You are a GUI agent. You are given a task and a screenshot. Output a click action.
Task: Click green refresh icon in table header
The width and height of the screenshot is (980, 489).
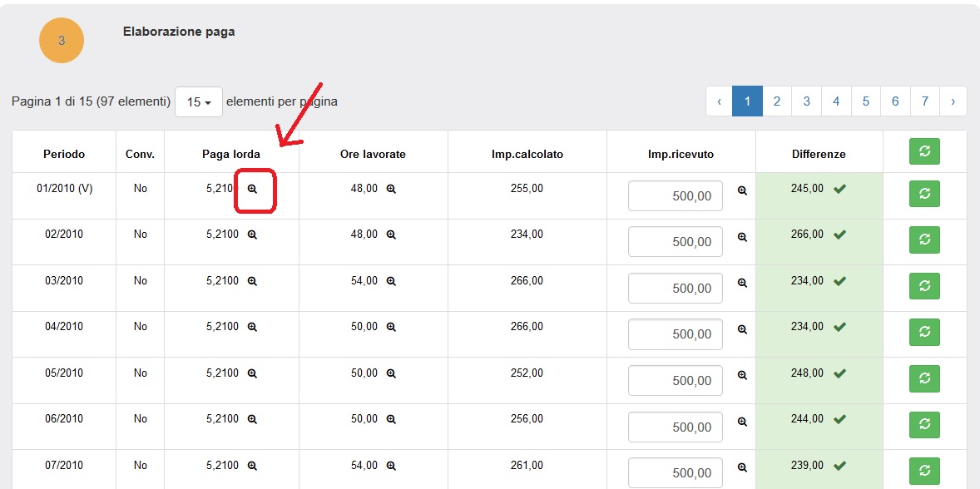[924, 151]
